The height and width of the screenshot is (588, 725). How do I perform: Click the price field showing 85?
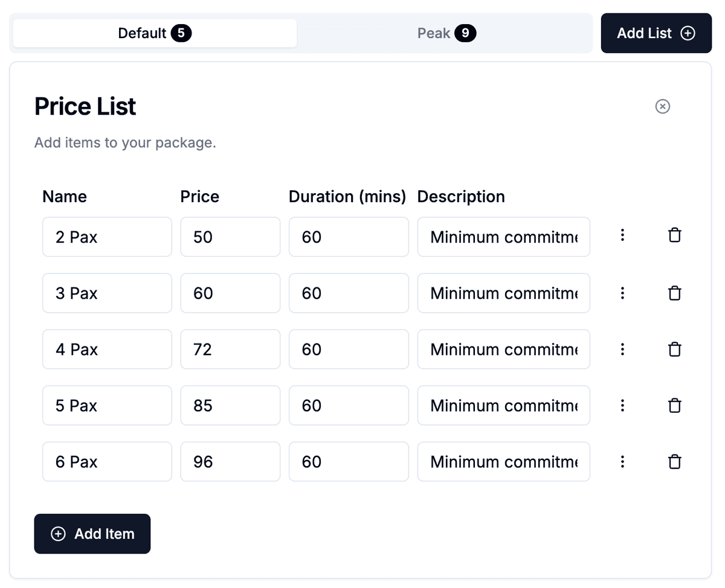230,406
